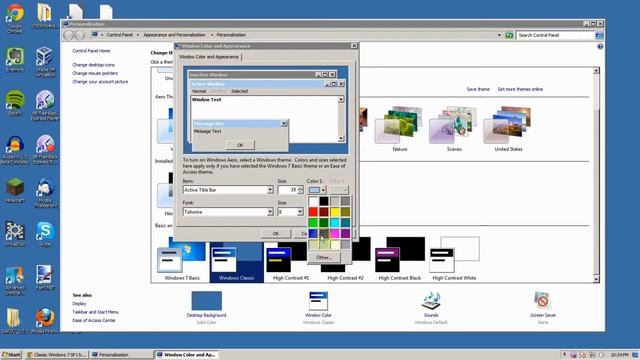Screen dimensions: 640x360
Task: Click the Personalization window help icon
Action: click(x=600, y=47)
